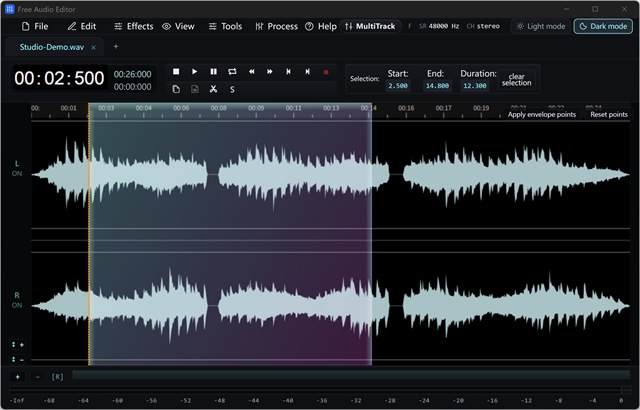The width and height of the screenshot is (640, 410).
Task: Switch to MultiTrack mode
Action: [370, 27]
